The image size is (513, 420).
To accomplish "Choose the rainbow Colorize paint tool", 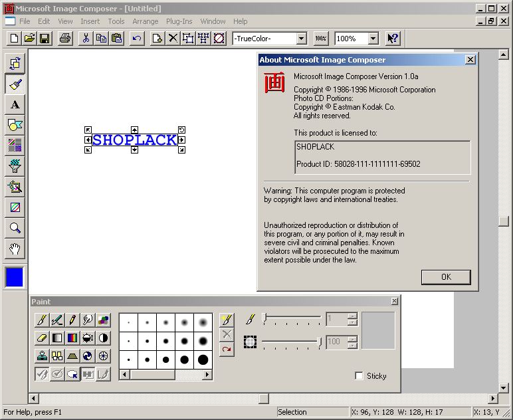I will pyautogui.click(x=72, y=338).
